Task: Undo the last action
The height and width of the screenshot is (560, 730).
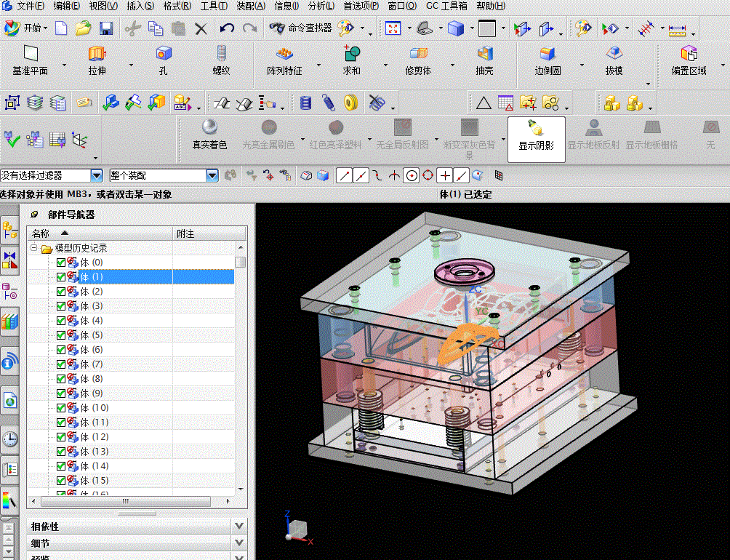Action: coord(227,28)
